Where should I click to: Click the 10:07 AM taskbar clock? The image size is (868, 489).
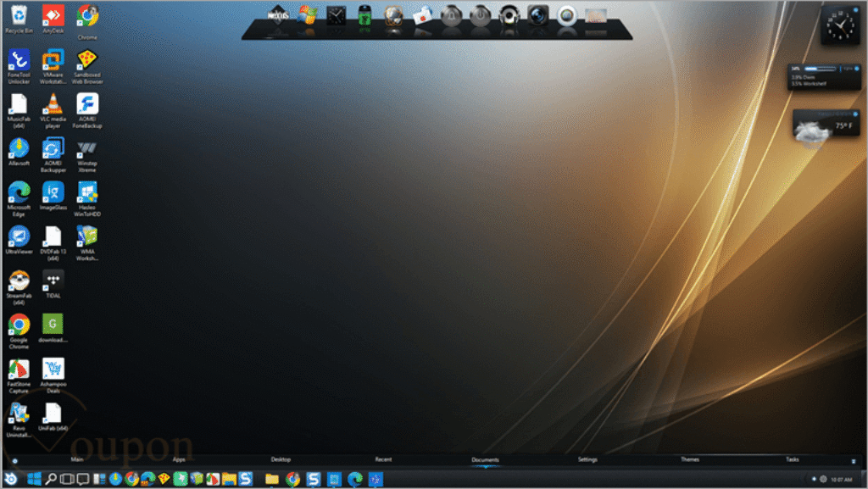click(841, 480)
